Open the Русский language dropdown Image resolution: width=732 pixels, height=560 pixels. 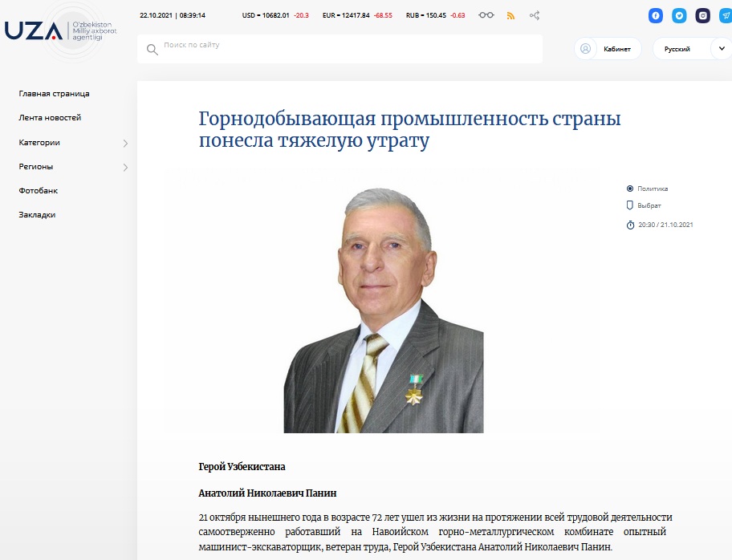[x=690, y=49]
